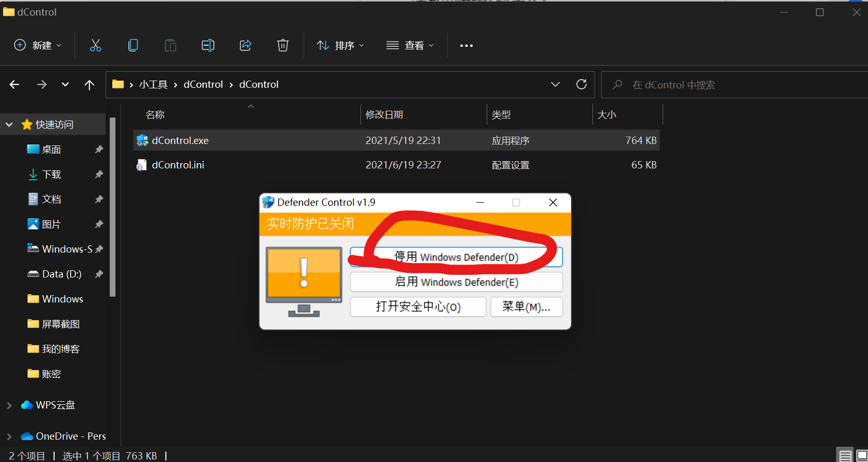Sort by 修改日期 column header

click(x=384, y=115)
